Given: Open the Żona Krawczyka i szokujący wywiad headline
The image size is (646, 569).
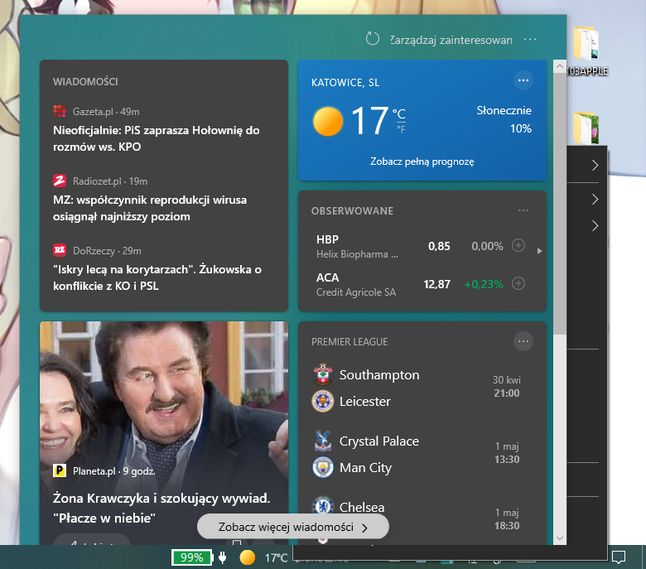Looking at the screenshot, I should (x=162, y=508).
